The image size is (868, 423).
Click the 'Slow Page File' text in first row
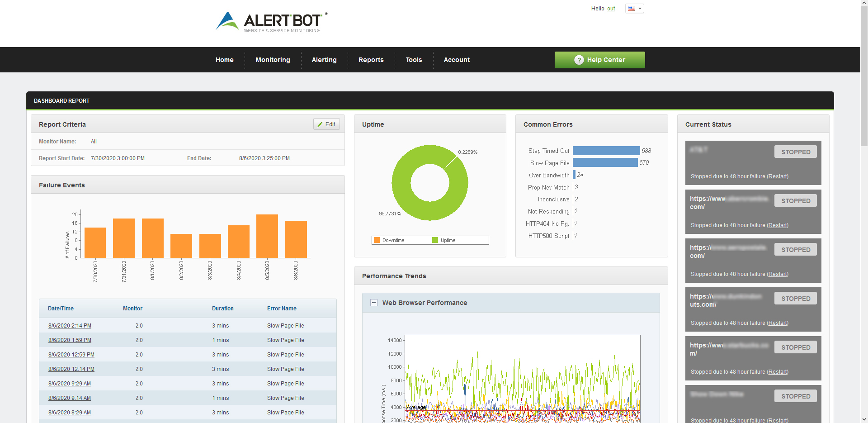pos(286,326)
